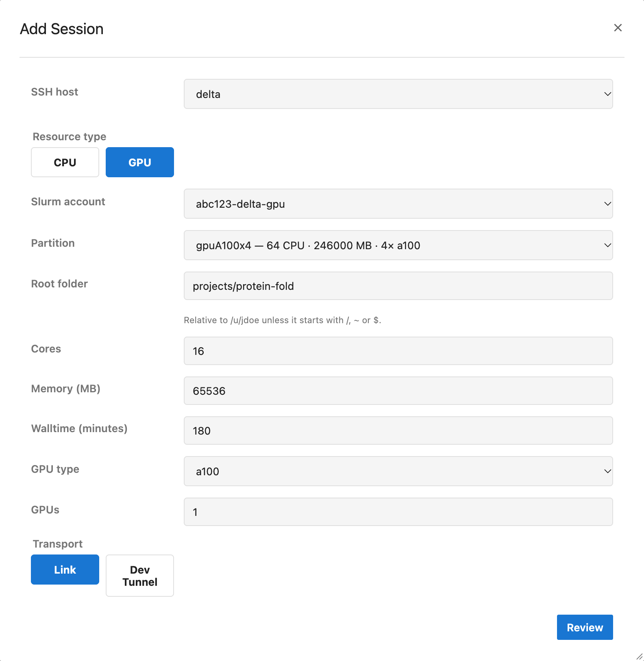Click the Walltime (minutes) label
The image size is (644, 661).
[x=79, y=428]
